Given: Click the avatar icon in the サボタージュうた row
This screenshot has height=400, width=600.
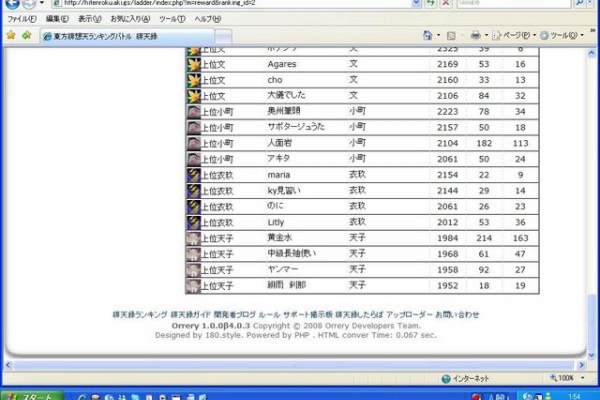Looking at the screenshot, I should point(194,127).
